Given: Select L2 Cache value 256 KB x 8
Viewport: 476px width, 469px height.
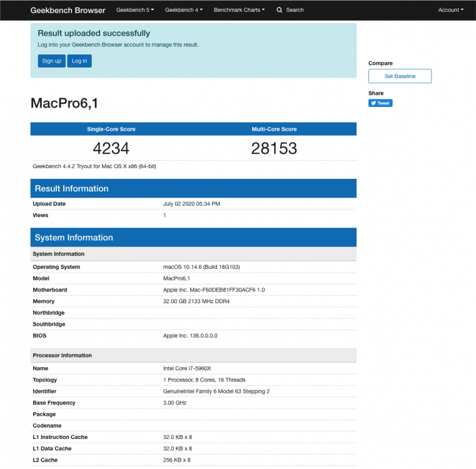Looking at the screenshot, I should click(x=176, y=460).
